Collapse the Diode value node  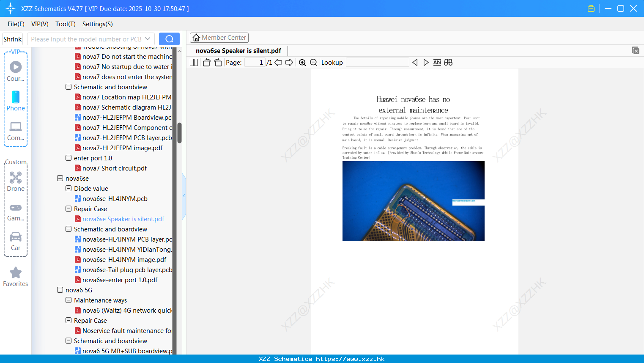pos(69,189)
